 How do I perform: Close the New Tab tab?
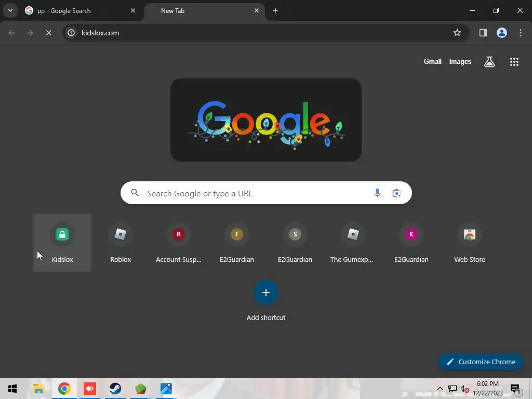coord(257,10)
